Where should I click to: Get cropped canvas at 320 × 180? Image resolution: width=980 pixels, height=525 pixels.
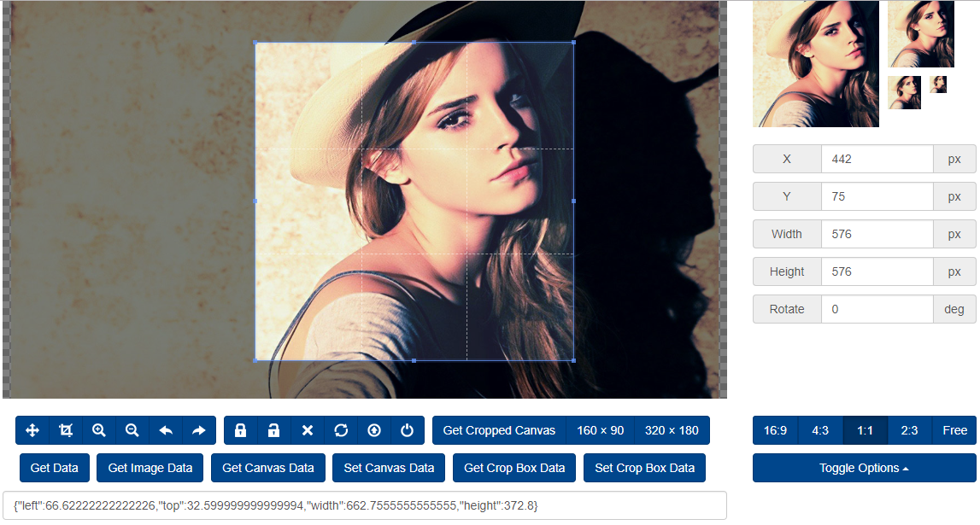click(672, 430)
